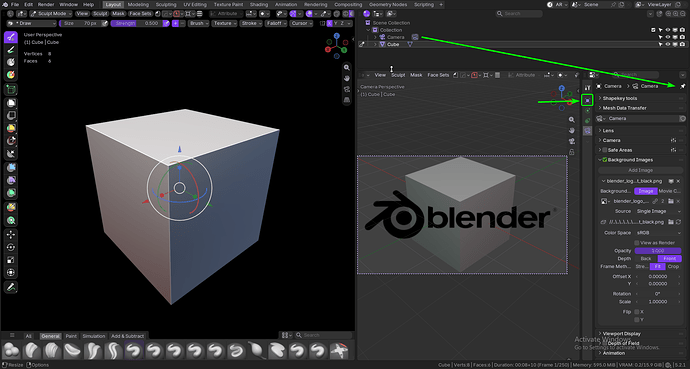
Task: Set Depth to Back
Action: 646,259
